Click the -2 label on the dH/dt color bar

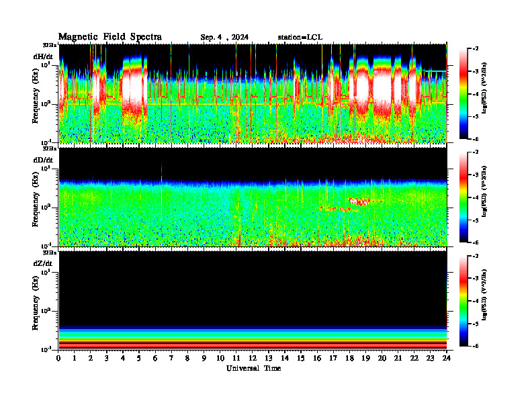click(x=476, y=49)
